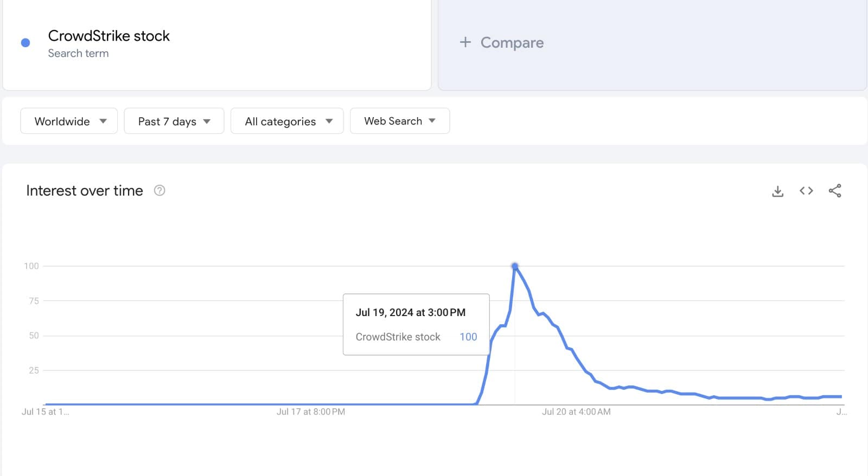868x476 pixels.
Task: Expand the Worldwide region dropdown
Action: [x=69, y=121]
